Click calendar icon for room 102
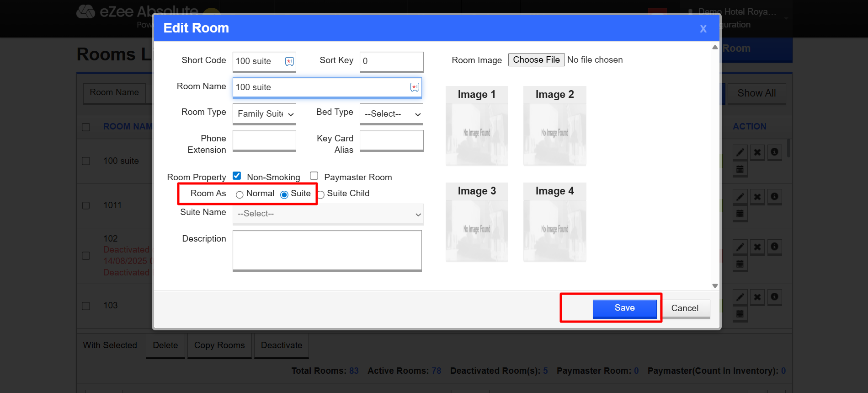This screenshot has width=868, height=393. pos(740,264)
